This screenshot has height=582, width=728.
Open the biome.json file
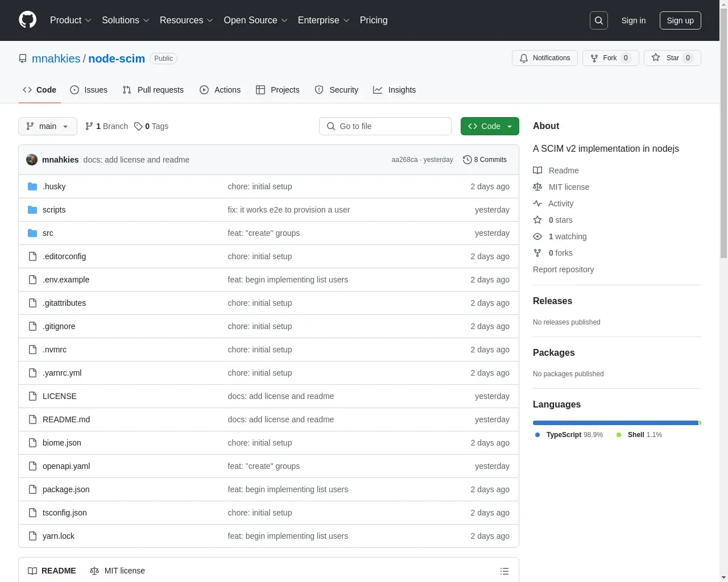[x=62, y=443]
